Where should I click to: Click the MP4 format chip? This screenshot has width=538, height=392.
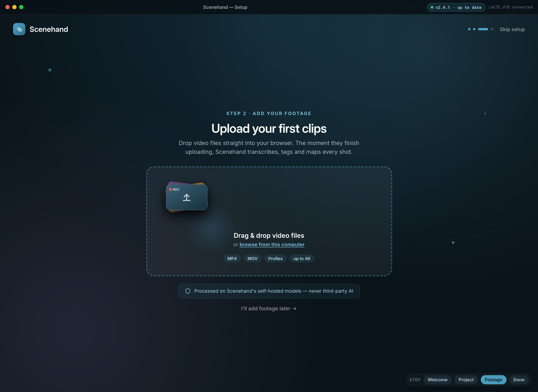pyautogui.click(x=232, y=258)
